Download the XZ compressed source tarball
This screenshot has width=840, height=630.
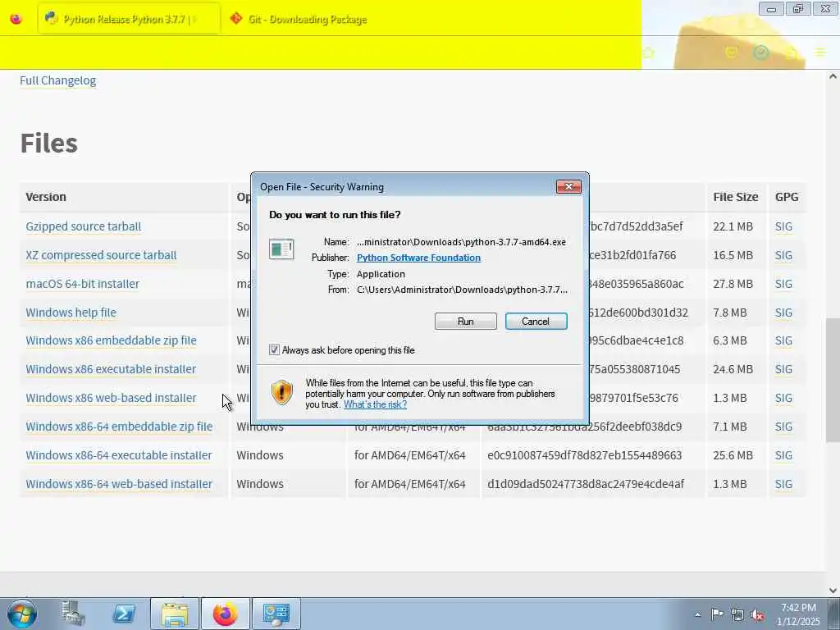pyautogui.click(x=101, y=255)
